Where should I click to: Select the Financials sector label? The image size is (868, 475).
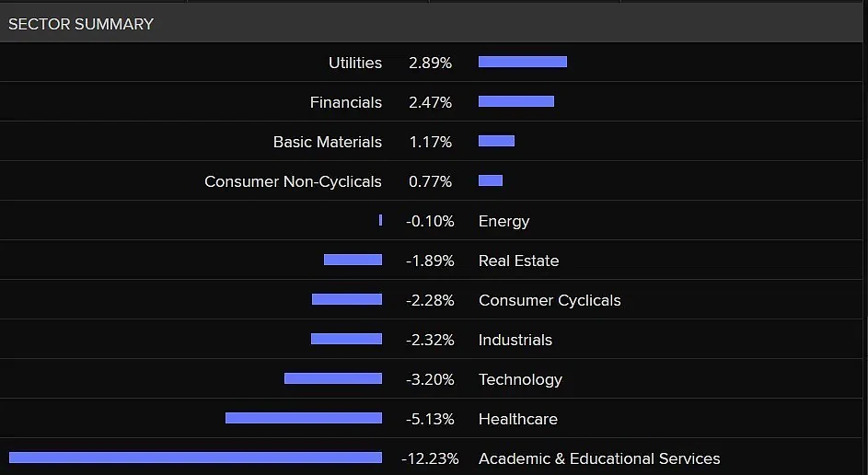coord(346,102)
